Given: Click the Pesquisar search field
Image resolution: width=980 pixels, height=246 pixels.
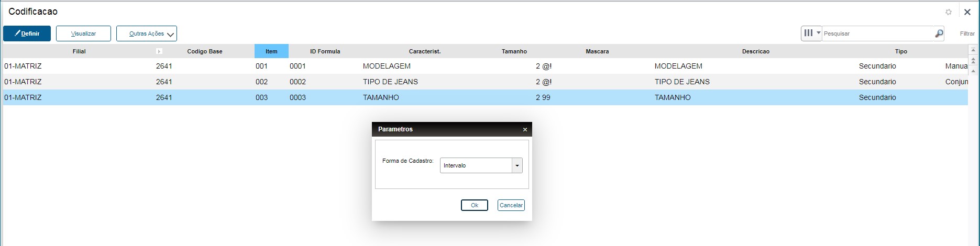Looking at the screenshot, I should point(877,33).
